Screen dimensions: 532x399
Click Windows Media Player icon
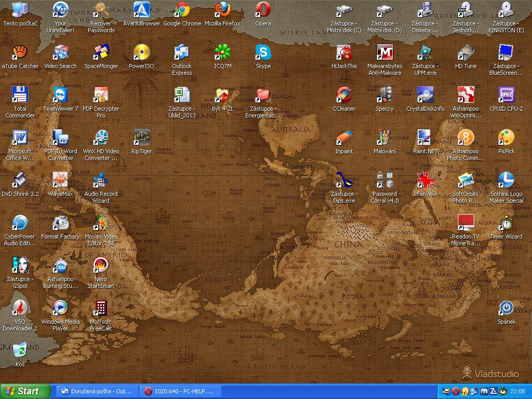(x=60, y=308)
